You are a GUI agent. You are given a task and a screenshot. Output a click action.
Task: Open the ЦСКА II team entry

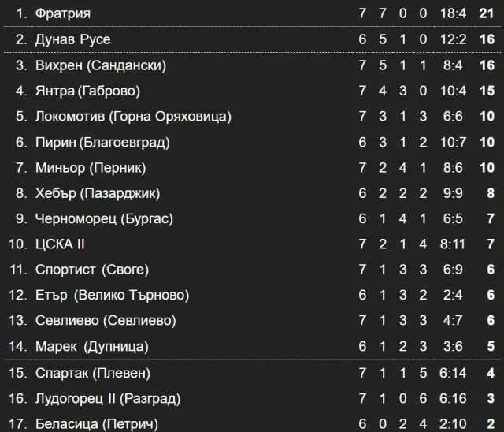coord(60,244)
